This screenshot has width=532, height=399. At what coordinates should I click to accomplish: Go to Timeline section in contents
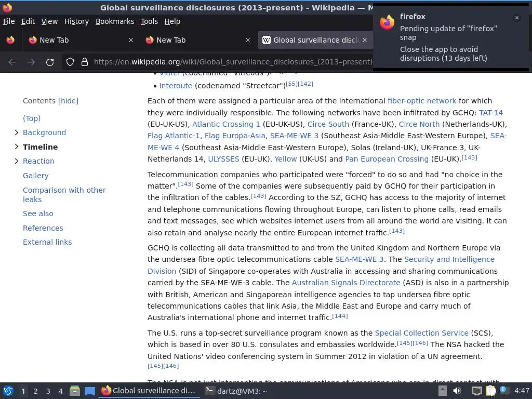coord(40,147)
